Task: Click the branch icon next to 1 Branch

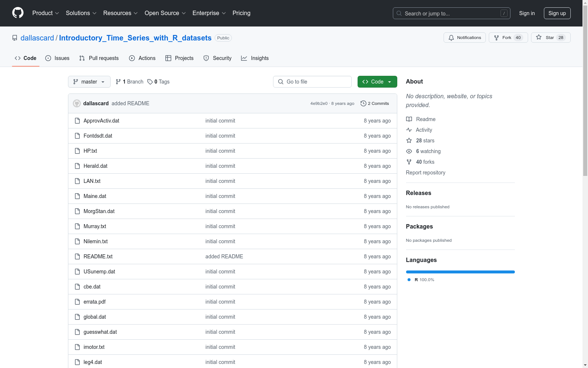Action: pos(118,82)
